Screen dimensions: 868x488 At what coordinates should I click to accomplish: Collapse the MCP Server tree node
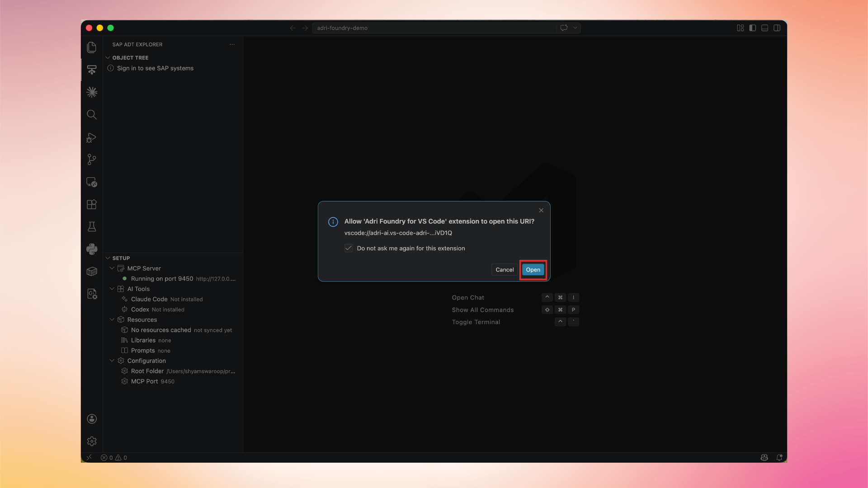pyautogui.click(x=112, y=268)
